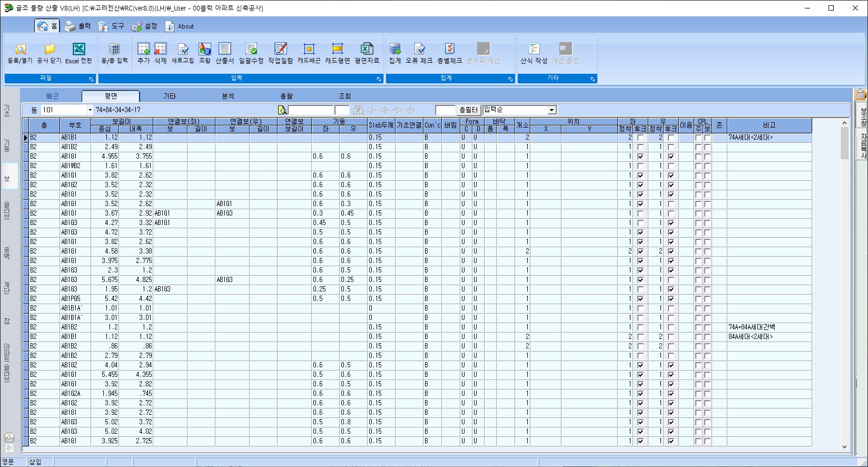Click the 층필터 button

468,110
